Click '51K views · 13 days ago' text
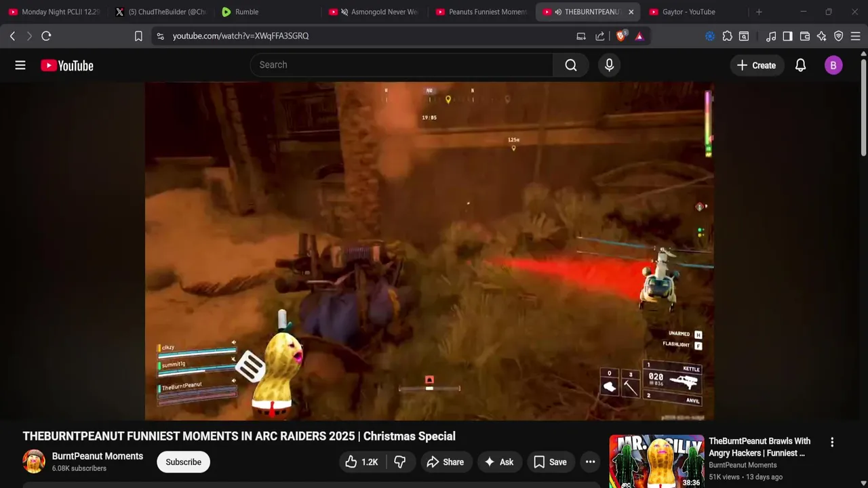The width and height of the screenshot is (868, 488). (x=746, y=477)
